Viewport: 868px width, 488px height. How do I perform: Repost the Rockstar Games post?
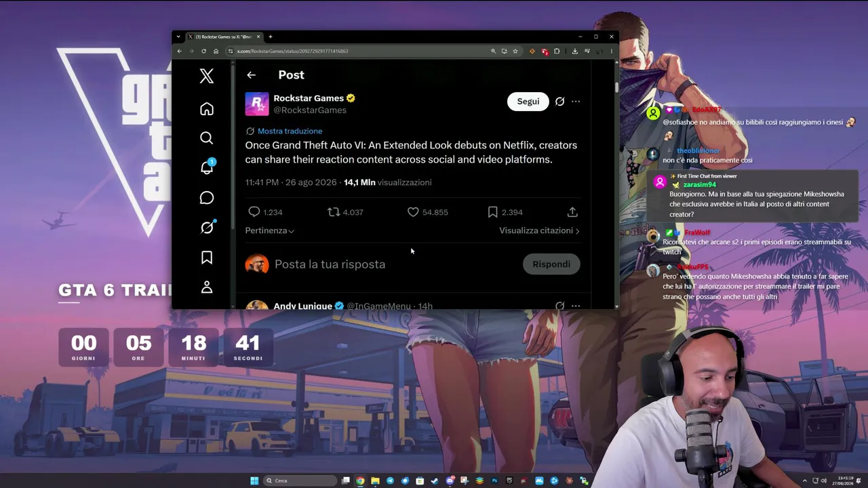334,212
